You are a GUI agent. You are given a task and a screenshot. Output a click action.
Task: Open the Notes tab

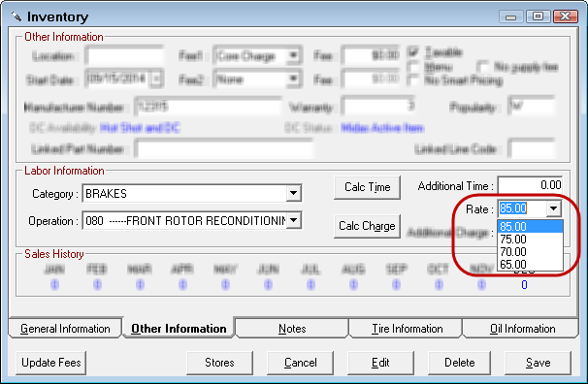292,329
